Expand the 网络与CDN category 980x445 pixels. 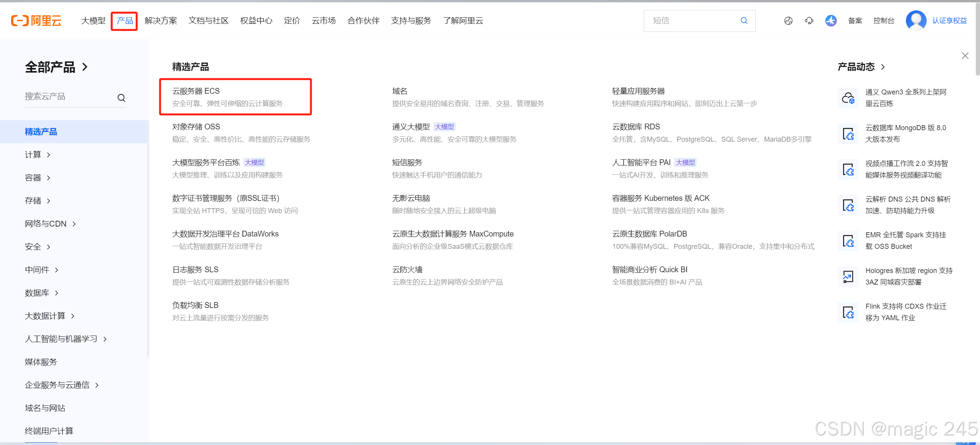click(x=50, y=224)
